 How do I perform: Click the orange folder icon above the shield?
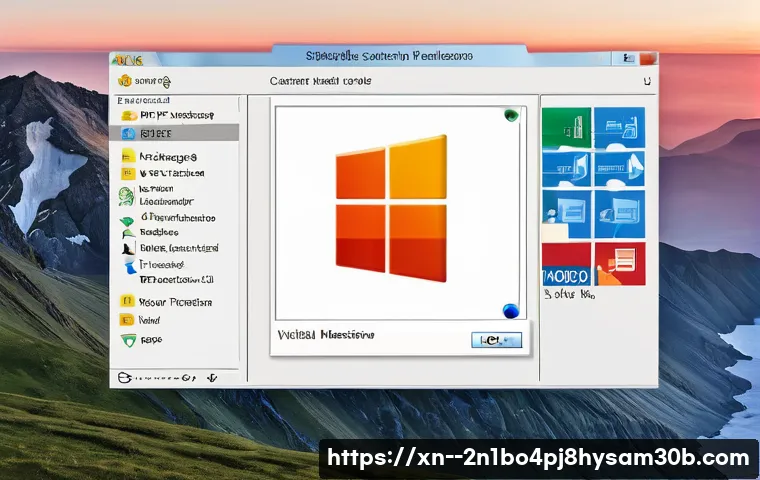pos(127,320)
